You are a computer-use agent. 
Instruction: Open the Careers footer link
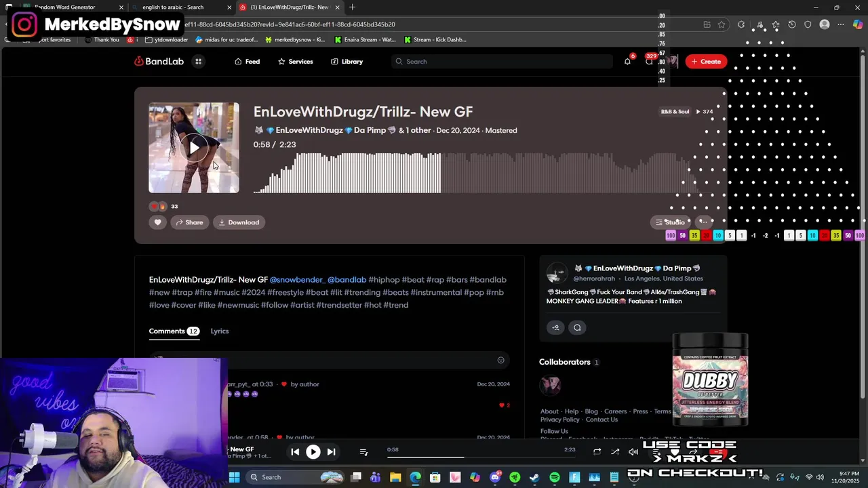615,411
